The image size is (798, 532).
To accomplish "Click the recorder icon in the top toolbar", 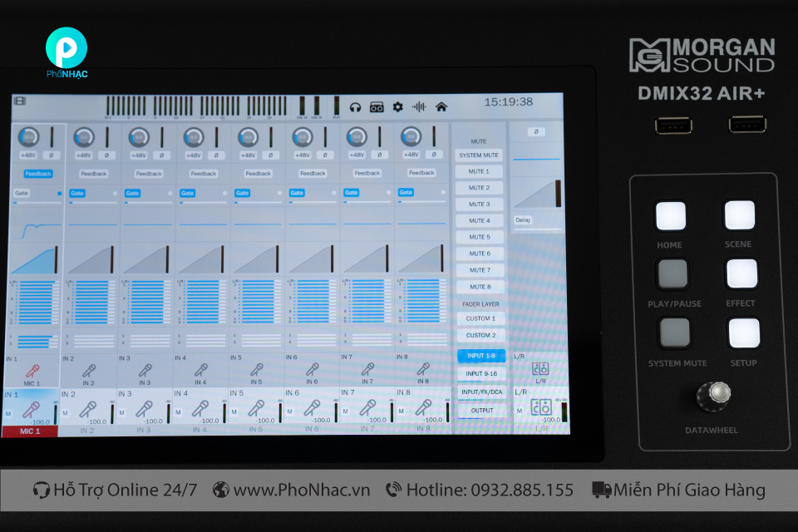I will pos(377,106).
